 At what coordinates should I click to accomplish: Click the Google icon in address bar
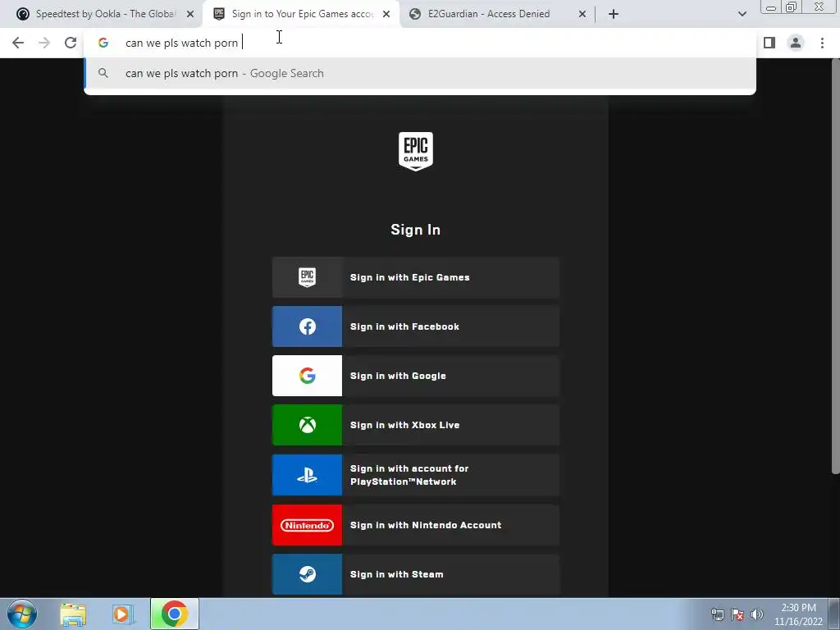[103, 43]
